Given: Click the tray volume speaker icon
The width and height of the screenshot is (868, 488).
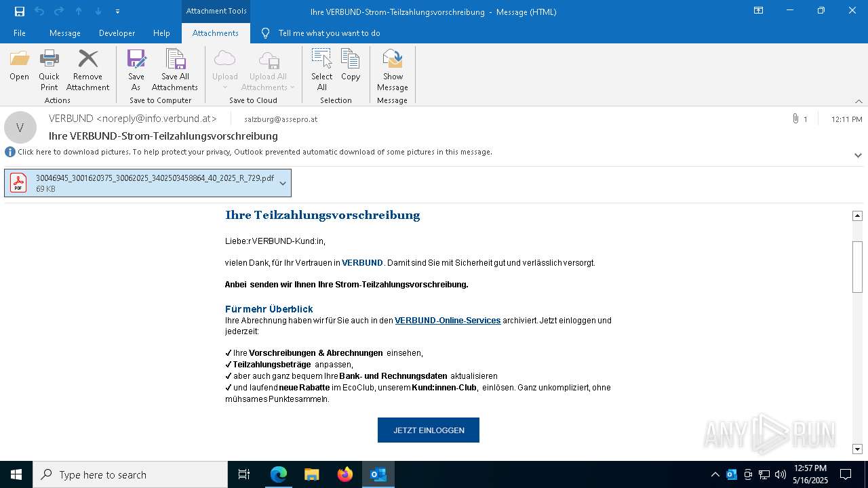Looking at the screenshot, I should [x=781, y=474].
